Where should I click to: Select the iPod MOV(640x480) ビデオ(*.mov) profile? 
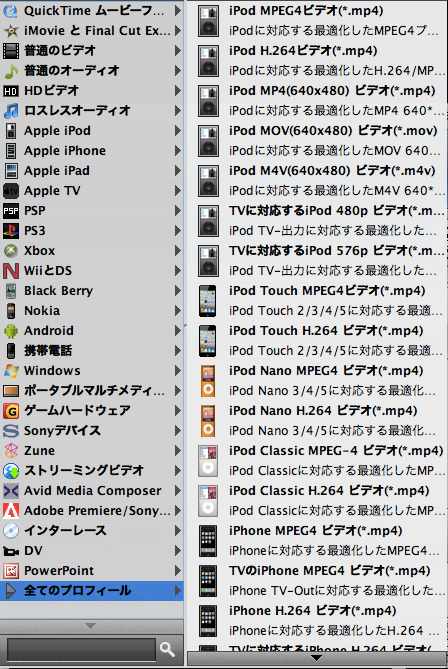pos(318,141)
